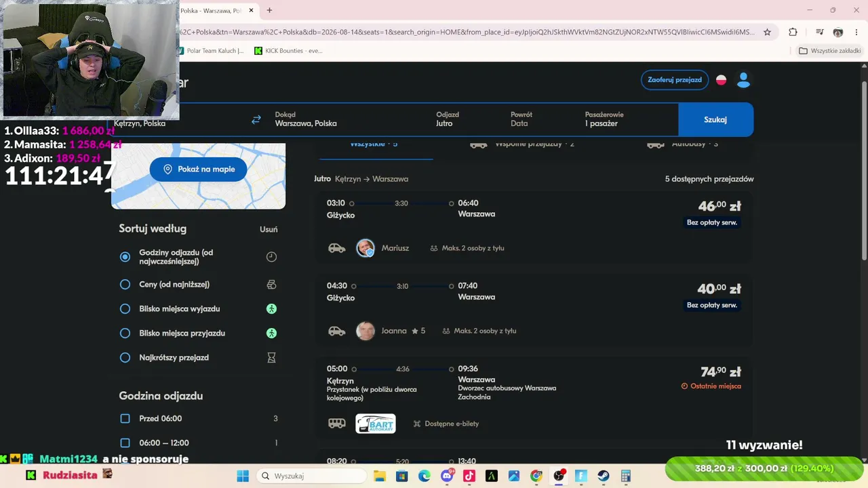This screenshot has width=868, height=488.
Task: Check the Przed 06:00 departure filter
Action: point(125,419)
